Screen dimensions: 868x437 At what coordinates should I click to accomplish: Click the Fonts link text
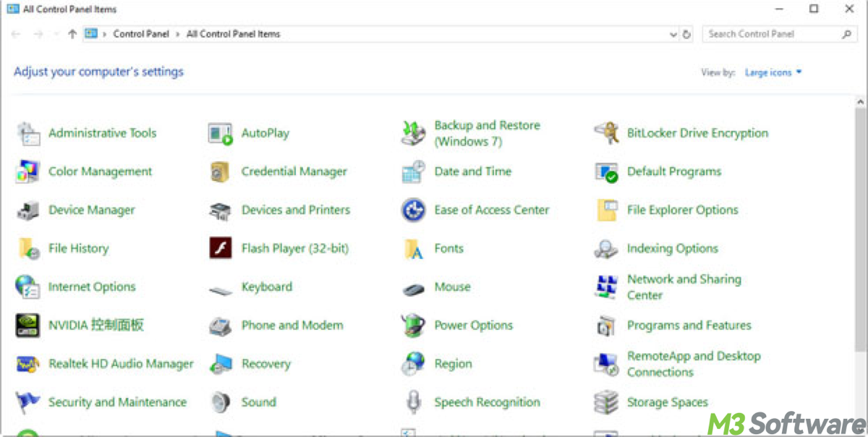point(448,248)
